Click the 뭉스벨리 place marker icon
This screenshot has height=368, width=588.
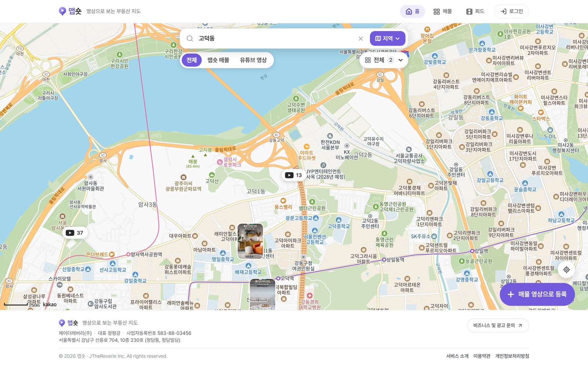click(283, 201)
